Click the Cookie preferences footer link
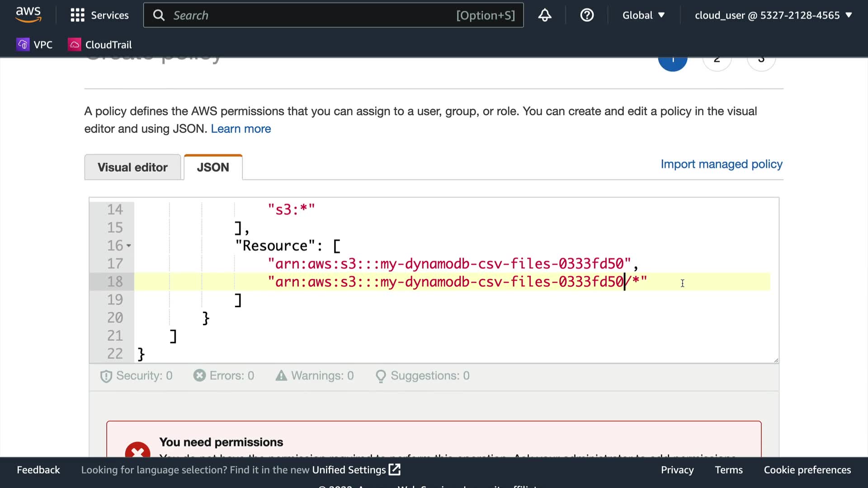This screenshot has width=868, height=488. 807,470
